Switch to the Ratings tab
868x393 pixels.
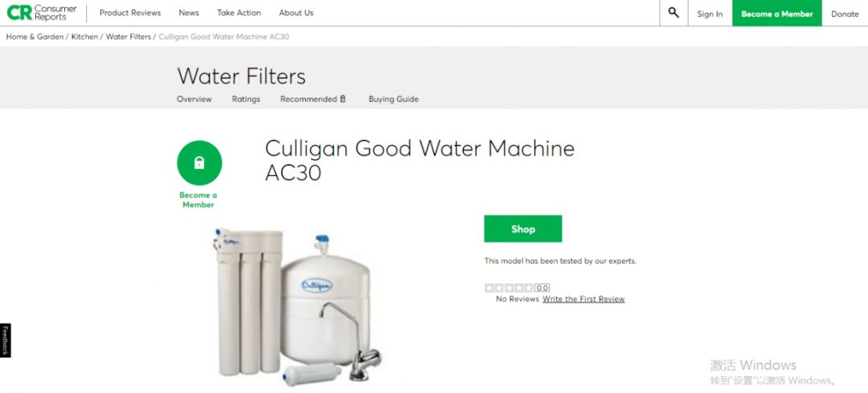tap(246, 99)
